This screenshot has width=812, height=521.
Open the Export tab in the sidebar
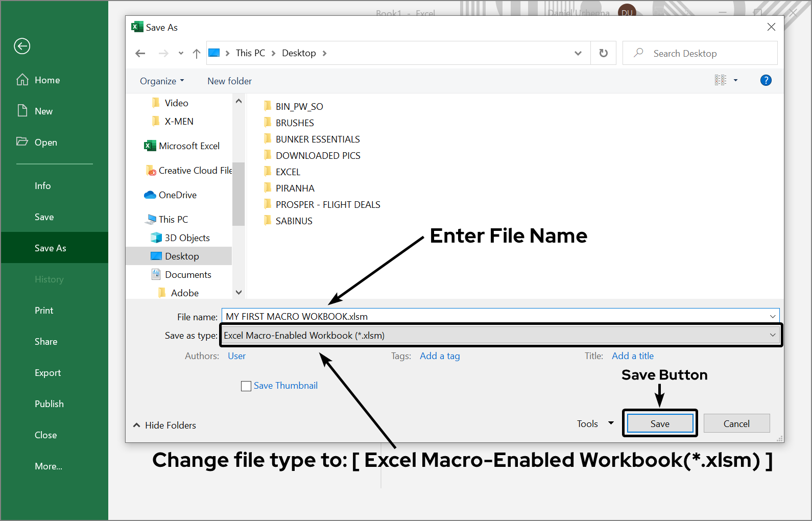point(47,373)
